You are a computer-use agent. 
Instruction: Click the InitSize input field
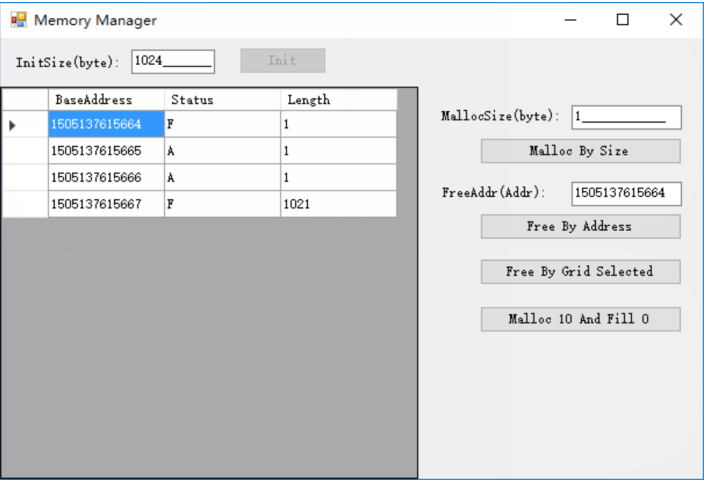(172, 62)
